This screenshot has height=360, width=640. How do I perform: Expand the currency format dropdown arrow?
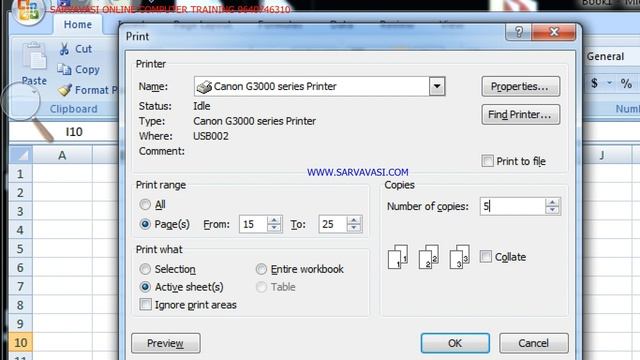coord(609,83)
